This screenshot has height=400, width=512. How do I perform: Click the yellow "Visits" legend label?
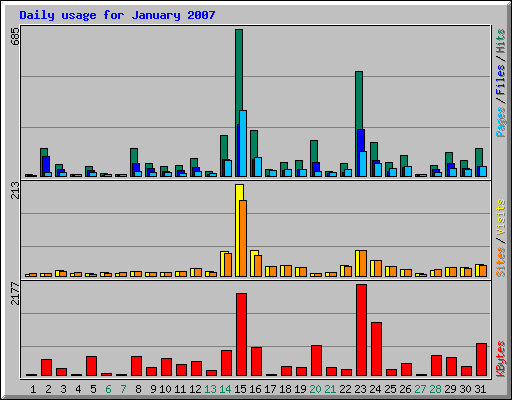pyautogui.click(x=500, y=218)
